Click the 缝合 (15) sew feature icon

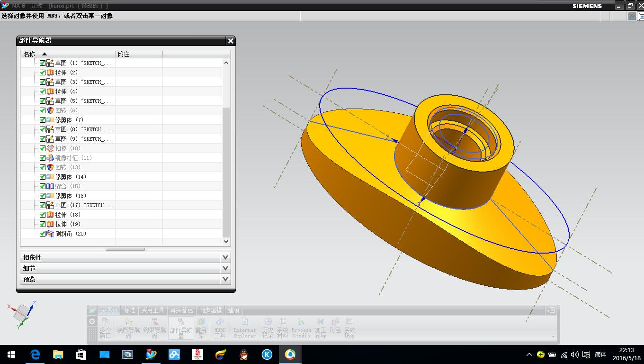(50, 186)
